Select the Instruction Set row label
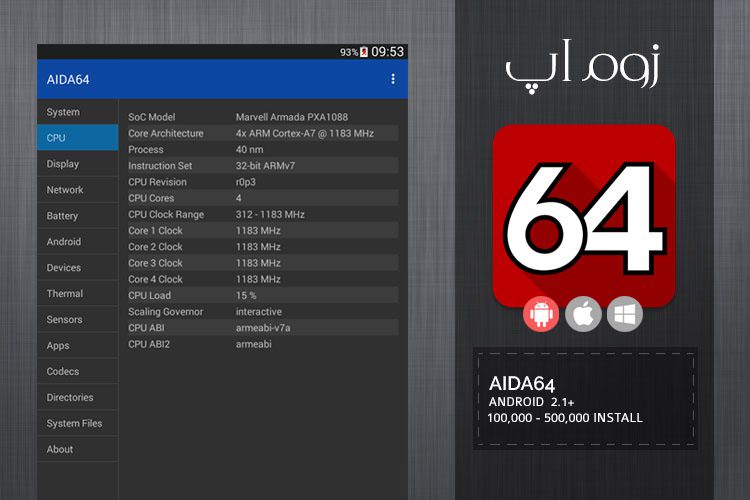Screen dimensions: 750x500 click(160, 166)
